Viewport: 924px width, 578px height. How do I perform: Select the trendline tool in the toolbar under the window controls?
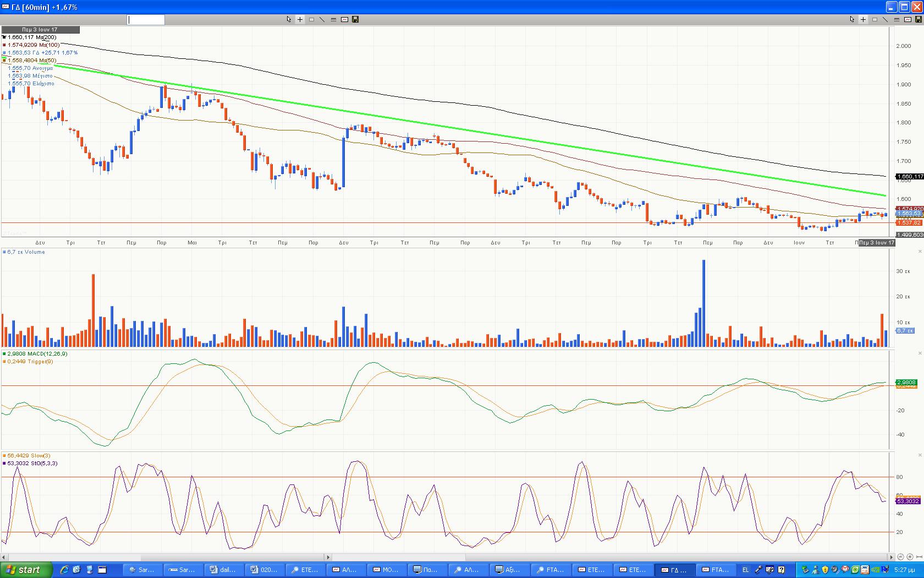pyautogui.click(x=886, y=19)
